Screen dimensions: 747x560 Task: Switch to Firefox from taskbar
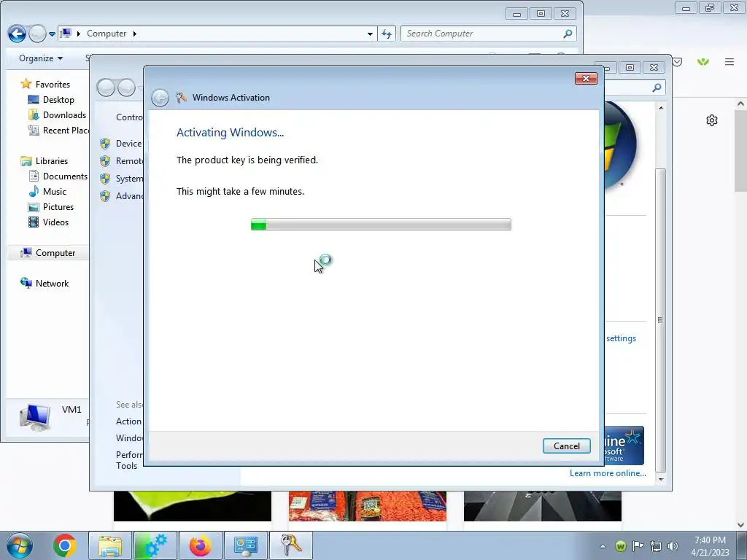[201, 545]
